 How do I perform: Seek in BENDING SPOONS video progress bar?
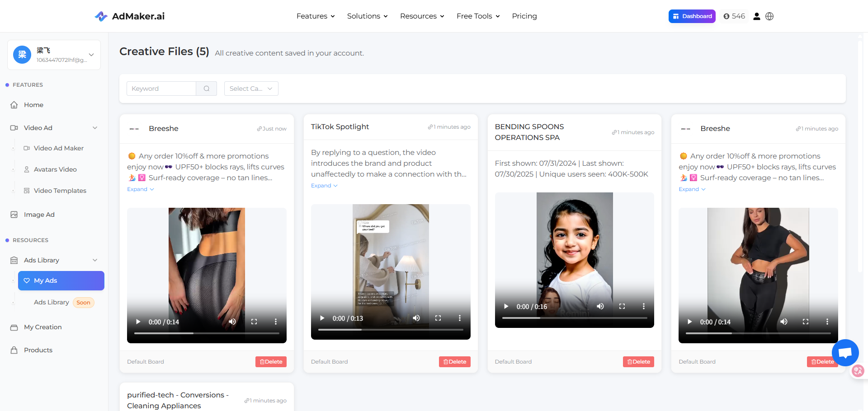click(575, 318)
